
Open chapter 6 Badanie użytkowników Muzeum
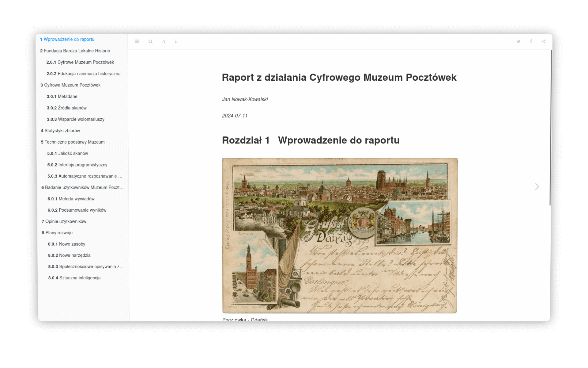click(82, 187)
